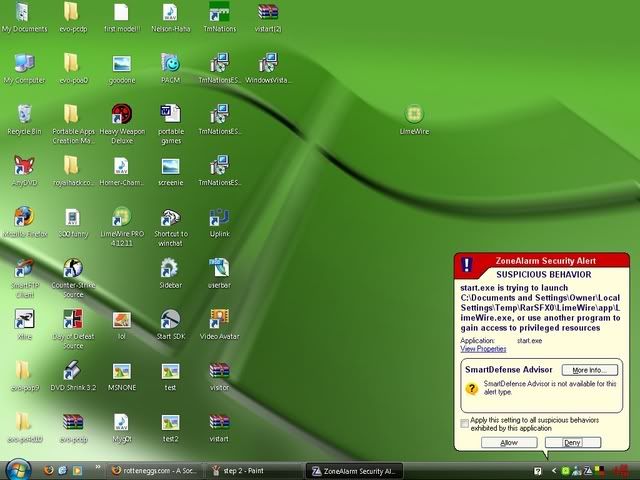The image size is (640, 480).
Task: Open the ZoneAlarm tray icon
Action: point(588,471)
